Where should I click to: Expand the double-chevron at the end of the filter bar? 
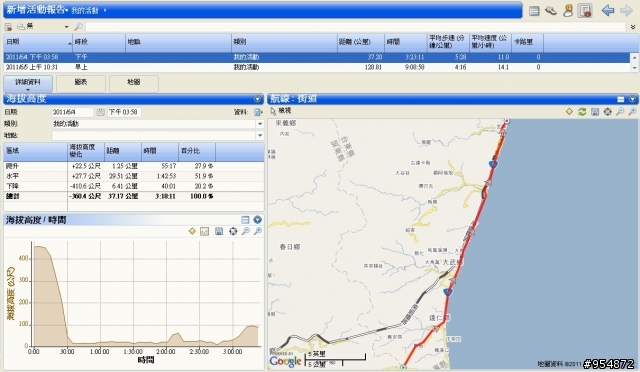click(633, 27)
